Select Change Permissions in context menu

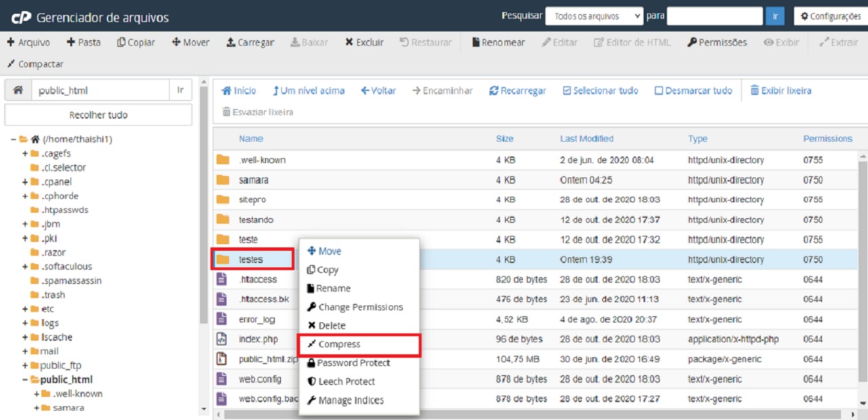click(x=360, y=307)
